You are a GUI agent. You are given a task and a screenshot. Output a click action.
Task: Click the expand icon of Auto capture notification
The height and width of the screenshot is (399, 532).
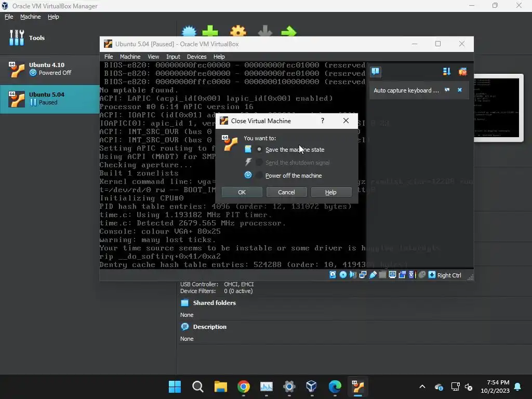447,90
